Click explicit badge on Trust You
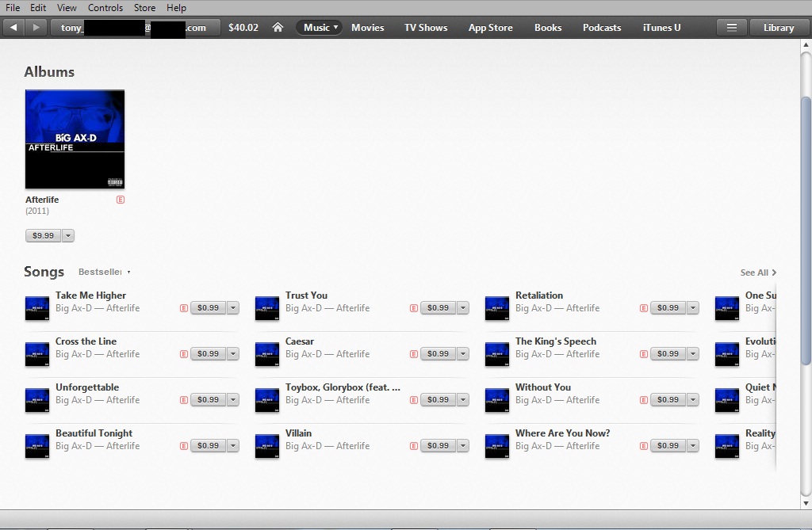Viewport: 812px width, 530px height. click(414, 308)
